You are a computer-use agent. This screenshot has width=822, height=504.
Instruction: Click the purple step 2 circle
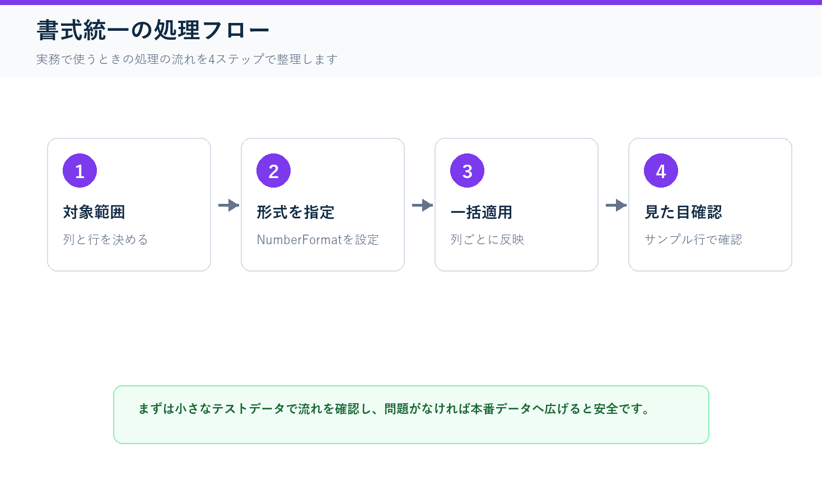click(273, 171)
